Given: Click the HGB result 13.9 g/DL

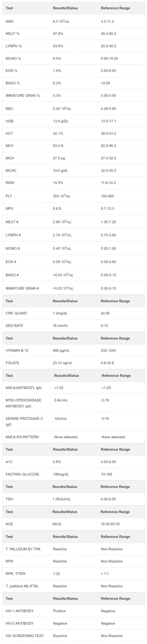Looking at the screenshot, I should click(61, 121).
